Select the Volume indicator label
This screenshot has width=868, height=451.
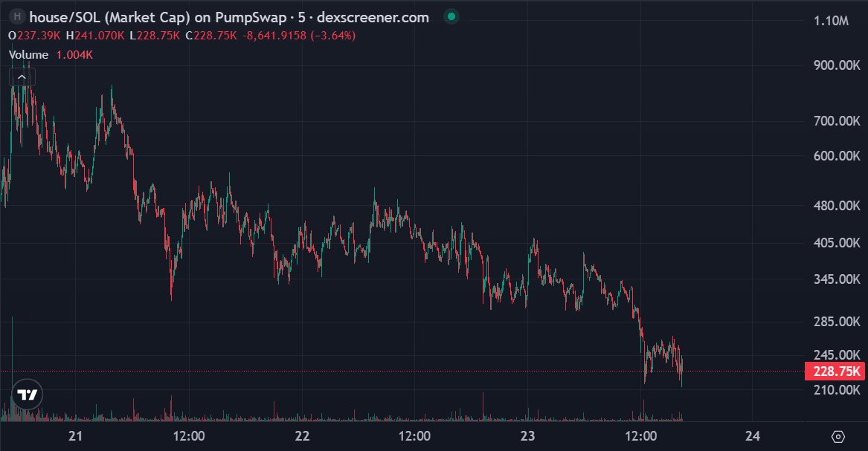click(x=28, y=55)
